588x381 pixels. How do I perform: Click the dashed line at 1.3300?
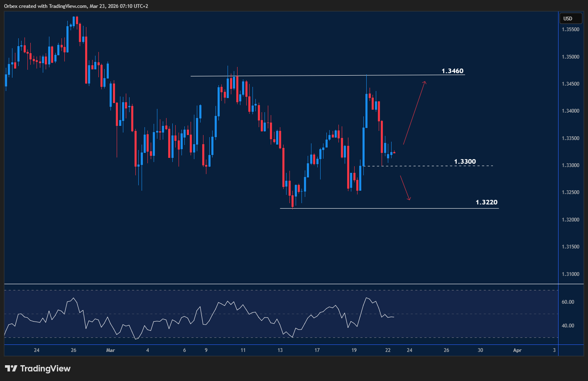[x=415, y=165]
